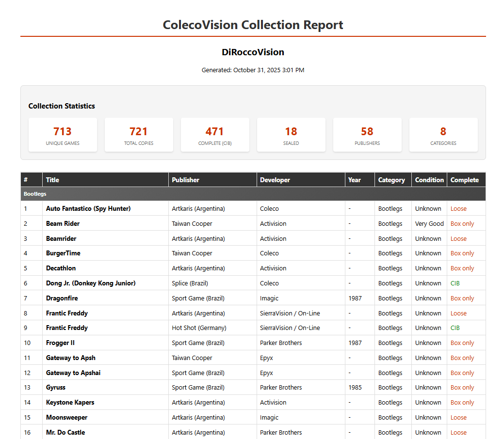The height and width of the screenshot is (439, 504).
Task: Click the 713 Unique Games statistic card
Action: (x=63, y=135)
